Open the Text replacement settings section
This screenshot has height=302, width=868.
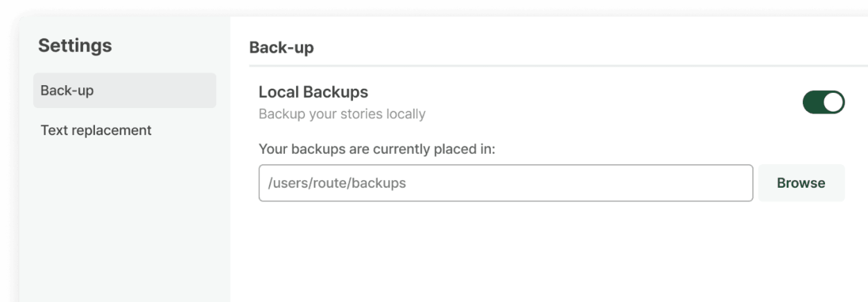point(96,130)
